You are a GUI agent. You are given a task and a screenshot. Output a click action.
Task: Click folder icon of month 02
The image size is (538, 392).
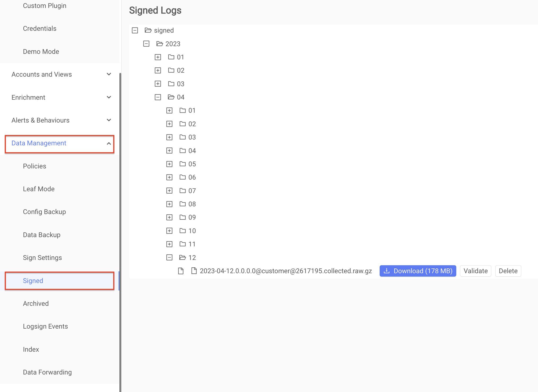[171, 70]
